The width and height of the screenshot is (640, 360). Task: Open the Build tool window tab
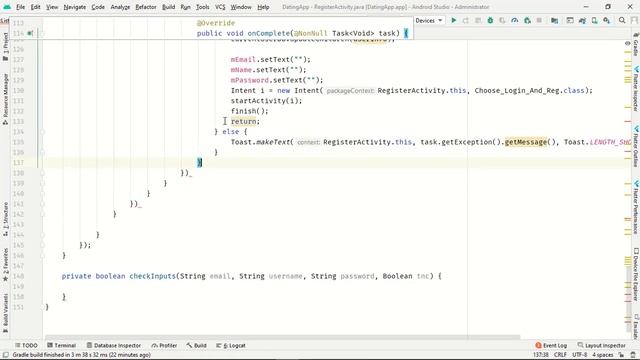[196, 345]
